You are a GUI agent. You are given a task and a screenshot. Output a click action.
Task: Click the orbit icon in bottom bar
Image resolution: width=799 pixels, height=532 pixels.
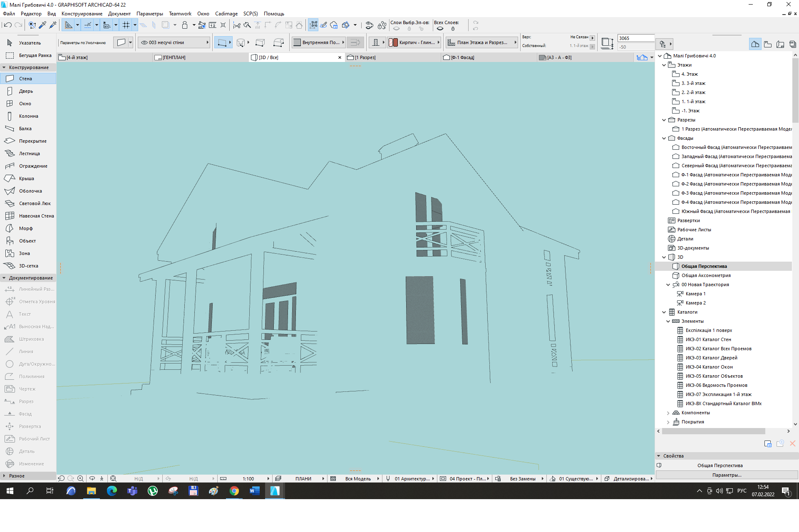(x=92, y=479)
